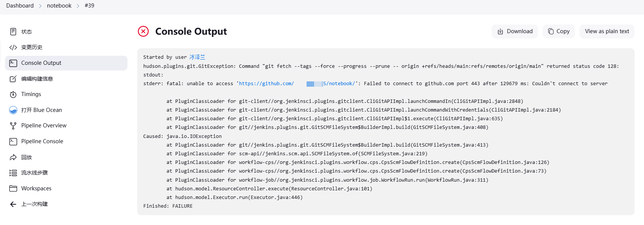Open the Console Output sidebar item
This screenshot has height=225, width=644.
tap(41, 63)
